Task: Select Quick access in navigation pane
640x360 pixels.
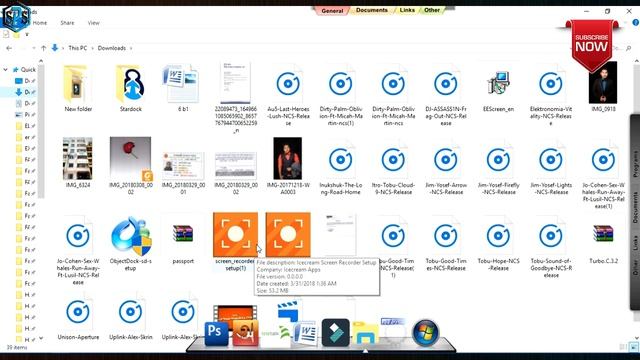Action: pos(24,70)
